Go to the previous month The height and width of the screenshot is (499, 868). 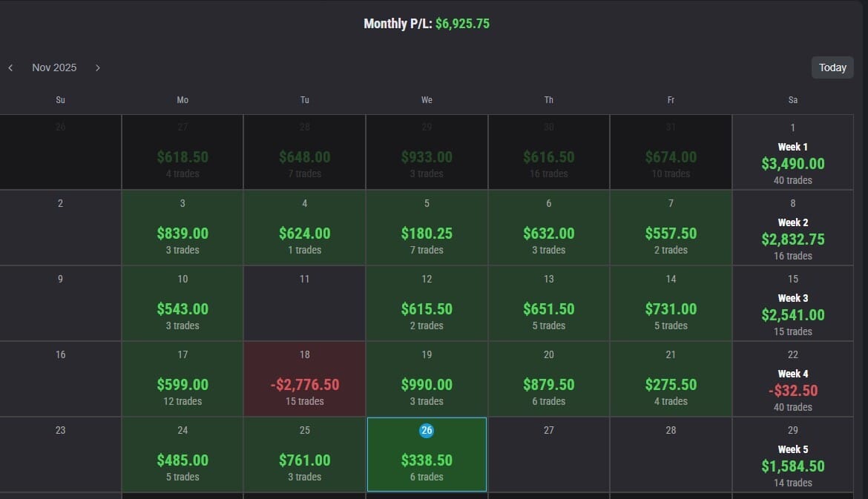pos(10,67)
